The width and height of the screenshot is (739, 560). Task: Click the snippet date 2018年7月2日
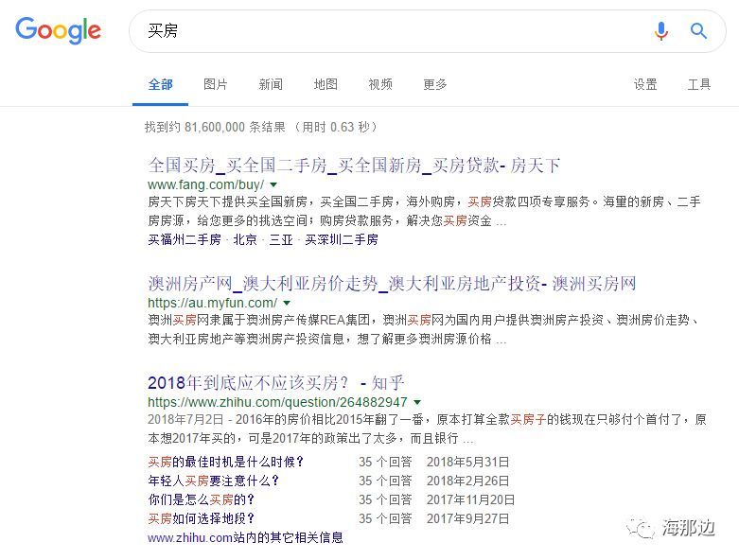coord(185,420)
